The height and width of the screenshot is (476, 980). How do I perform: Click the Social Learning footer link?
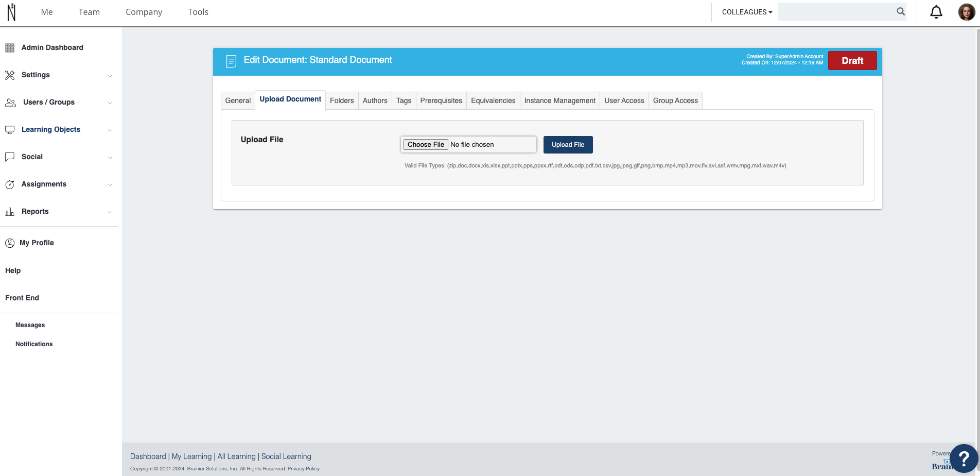(286, 456)
